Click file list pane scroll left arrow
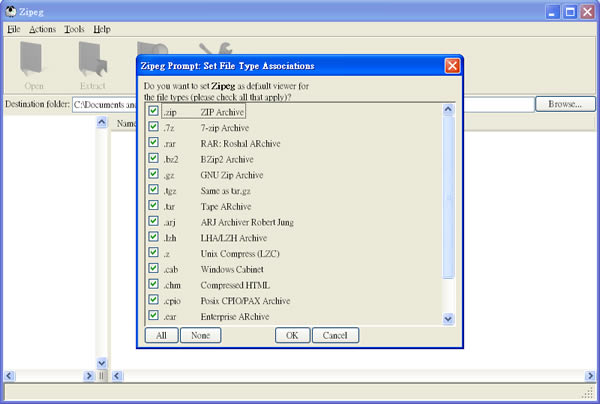The width and height of the screenshot is (600, 404). pyautogui.click(x=117, y=376)
